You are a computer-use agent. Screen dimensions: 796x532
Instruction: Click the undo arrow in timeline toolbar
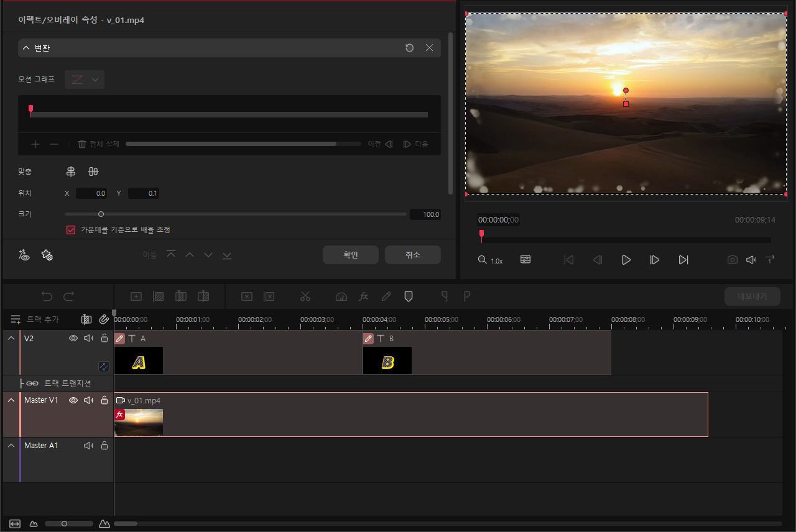click(47, 296)
